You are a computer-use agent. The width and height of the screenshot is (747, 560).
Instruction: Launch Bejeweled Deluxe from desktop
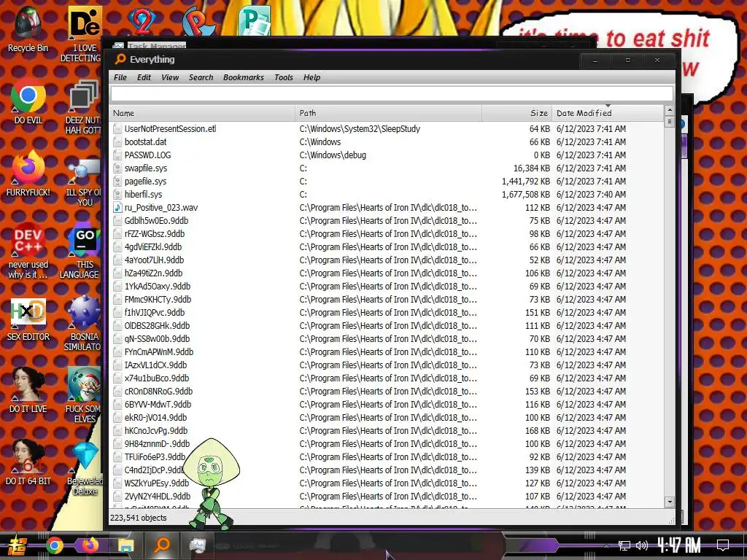click(x=85, y=469)
